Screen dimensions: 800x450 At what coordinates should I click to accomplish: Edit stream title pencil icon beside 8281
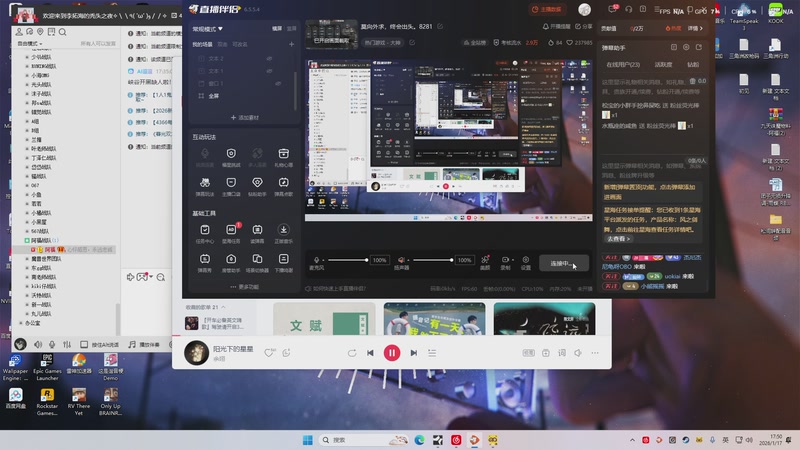click(440, 26)
